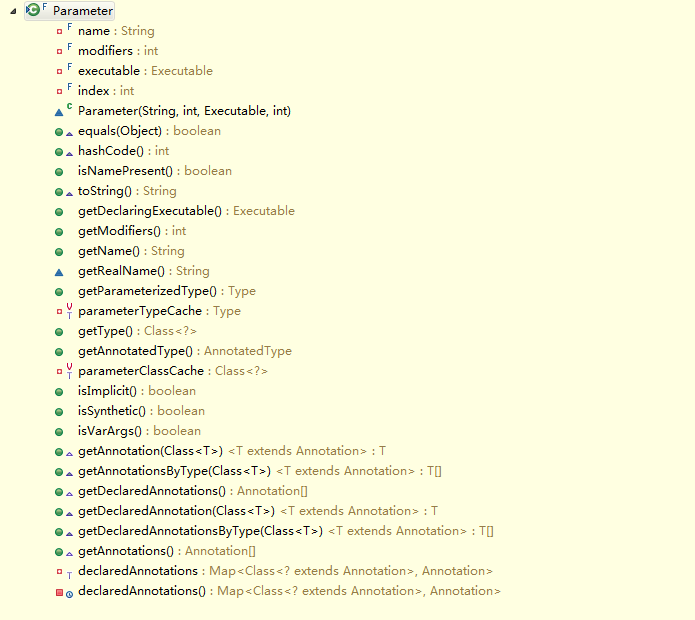
Task: Select getDeclaredAnnotation(Class<T>) method
Action: pos(258,511)
